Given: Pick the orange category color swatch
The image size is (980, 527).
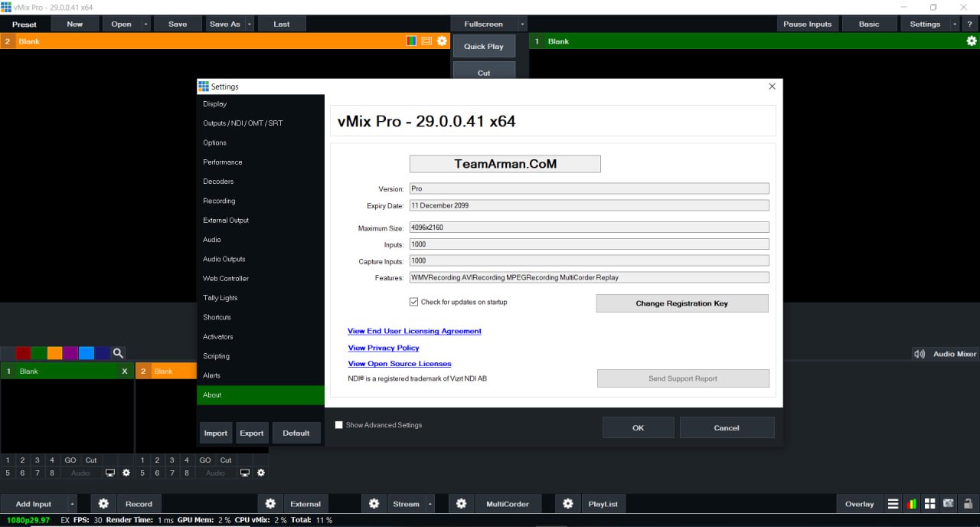Looking at the screenshot, I should coord(54,353).
